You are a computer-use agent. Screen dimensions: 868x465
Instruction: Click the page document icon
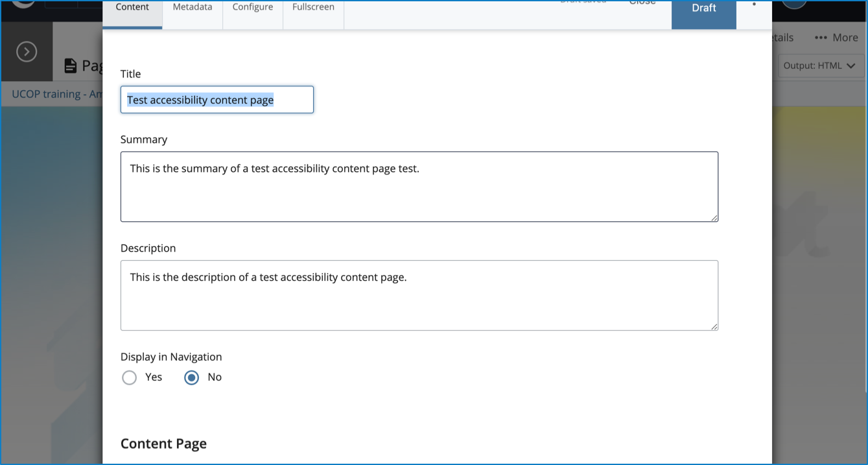[x=71, y=66]
